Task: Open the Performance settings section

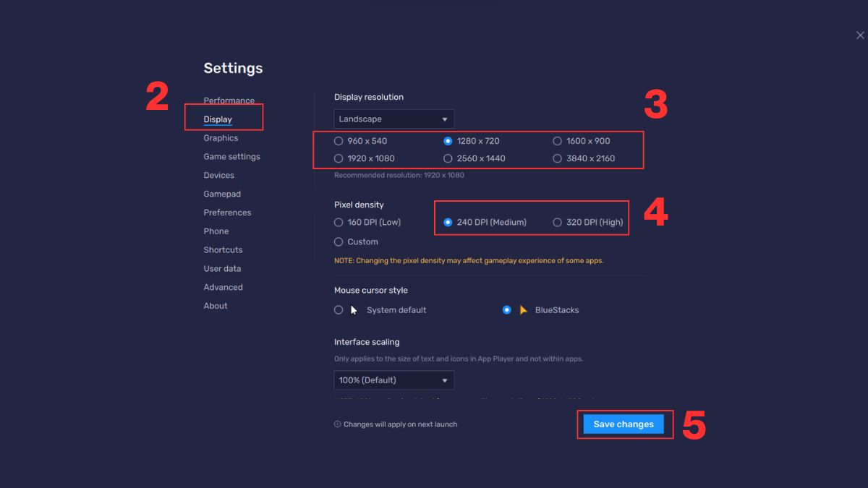Action: point(229,100)
